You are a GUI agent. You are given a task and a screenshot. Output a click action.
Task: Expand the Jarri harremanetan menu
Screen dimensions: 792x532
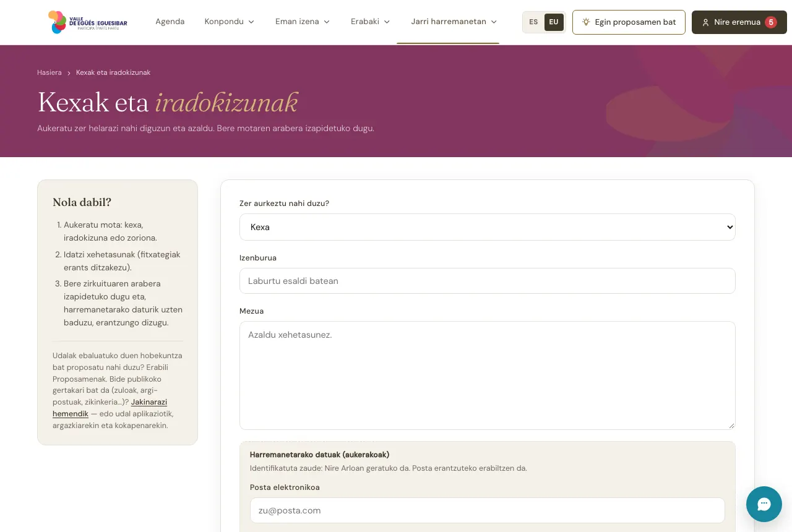[454, 22]
